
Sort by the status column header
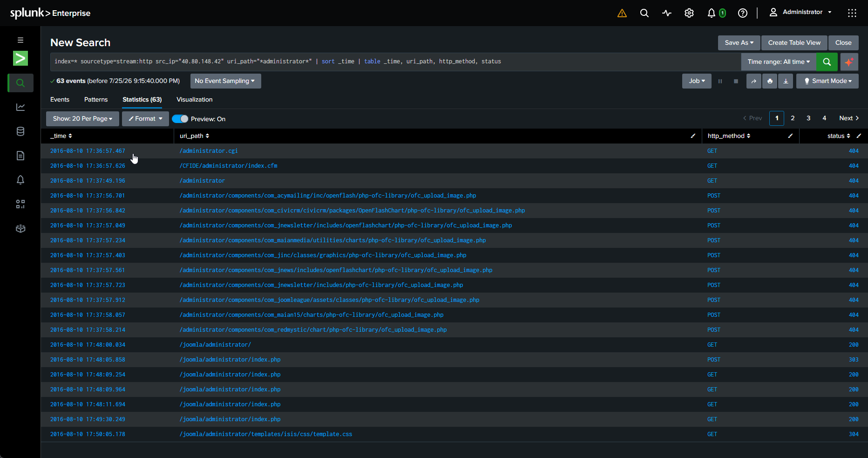pos(839,136)
